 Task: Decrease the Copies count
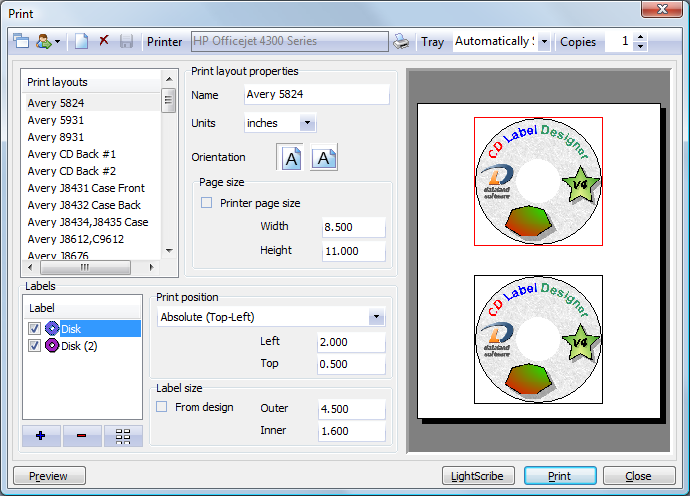[x=641, y=46]
